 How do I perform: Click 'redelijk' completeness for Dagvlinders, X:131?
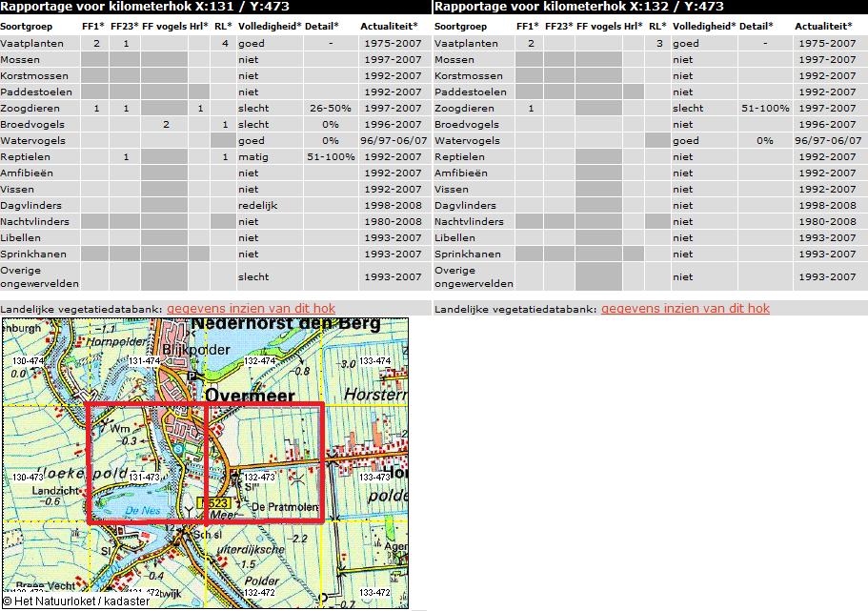point(257,205)
